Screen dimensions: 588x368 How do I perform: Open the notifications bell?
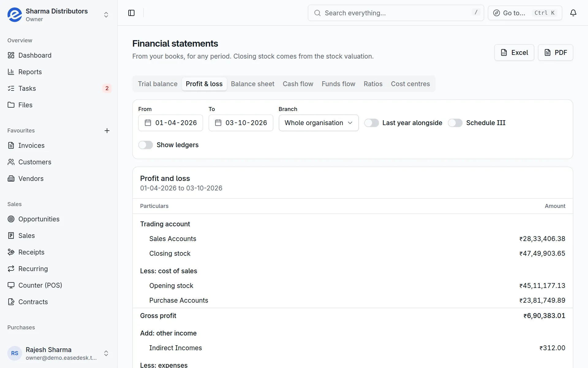point(573,13)
